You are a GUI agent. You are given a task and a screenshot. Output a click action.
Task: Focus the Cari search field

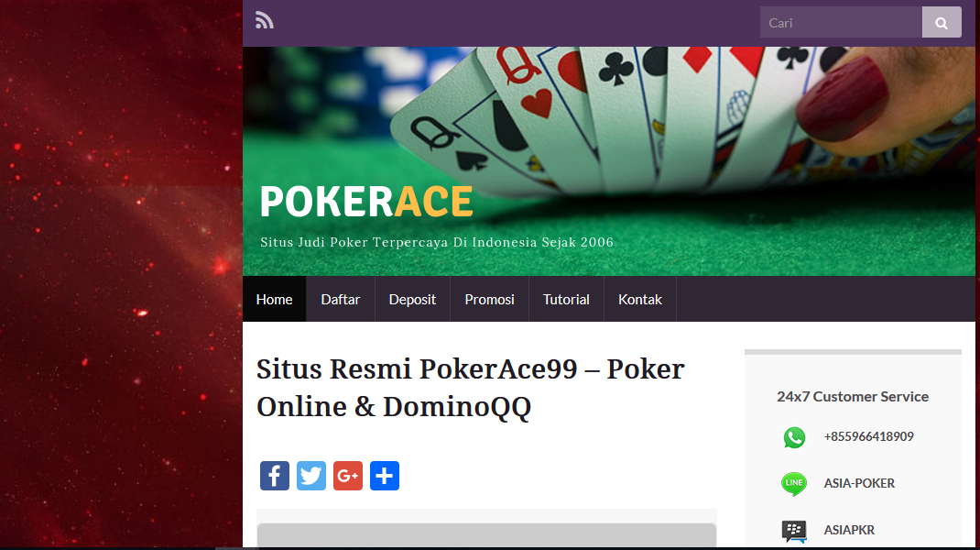click(842, 23)
